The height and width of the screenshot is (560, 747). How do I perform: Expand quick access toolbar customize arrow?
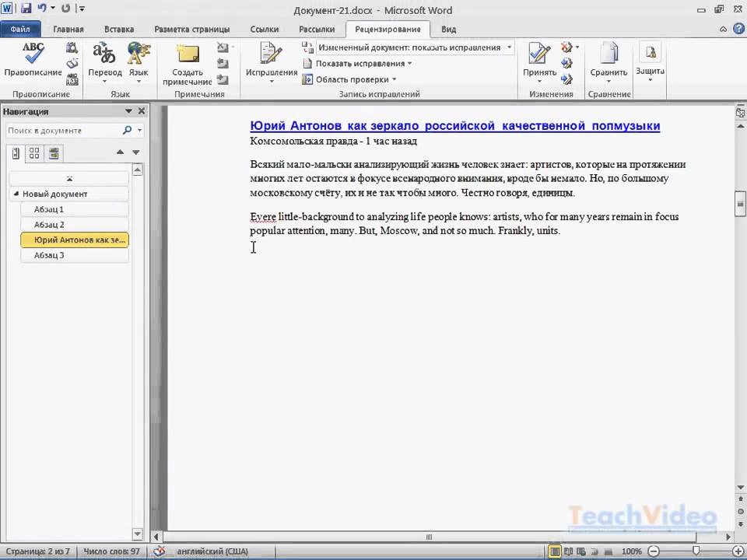82,8
